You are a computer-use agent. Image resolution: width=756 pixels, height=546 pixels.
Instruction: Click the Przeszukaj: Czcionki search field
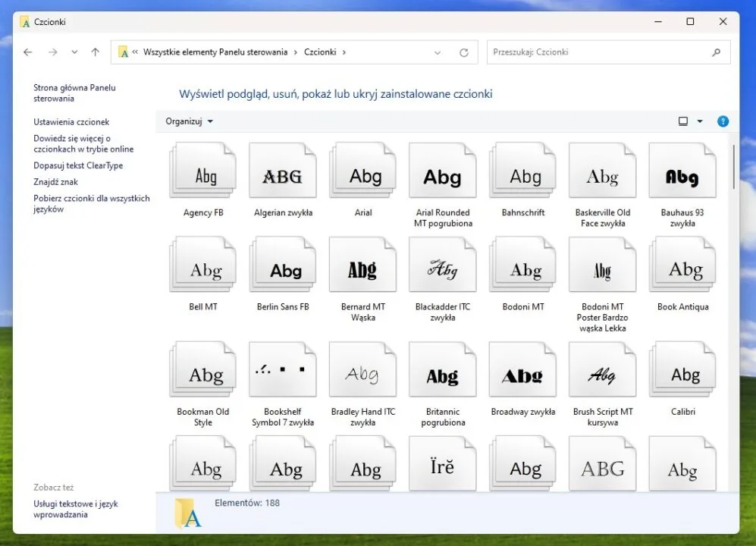599,52
